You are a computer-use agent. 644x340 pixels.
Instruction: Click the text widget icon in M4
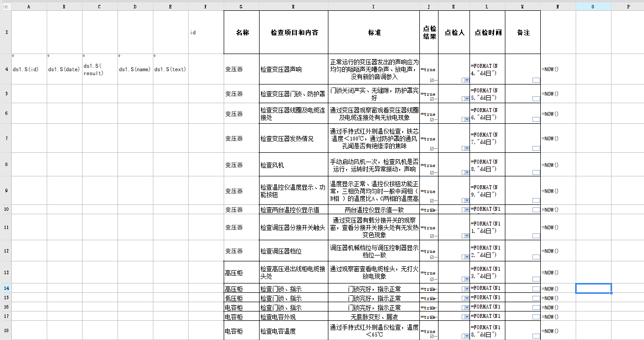tap(536, 80)
